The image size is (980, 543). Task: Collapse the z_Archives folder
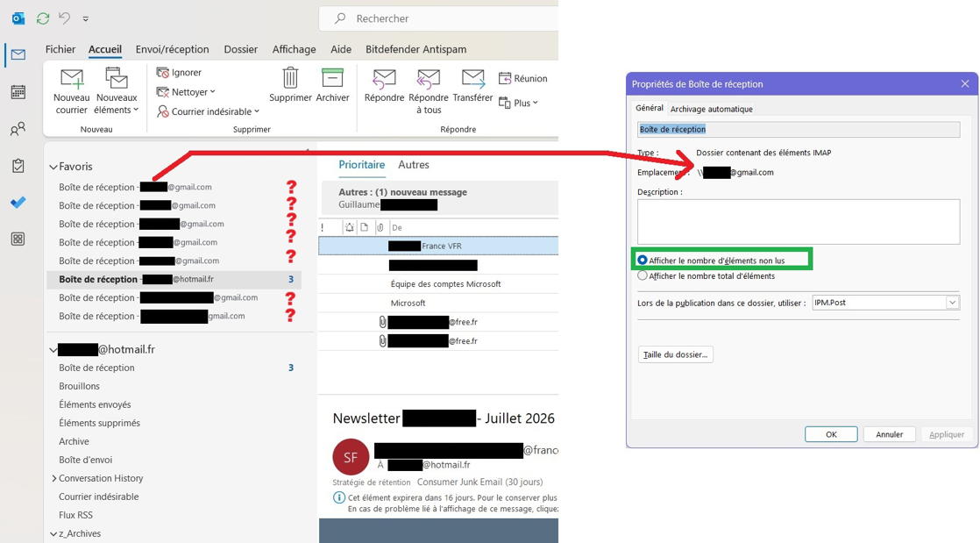pyautogui.click(x=53, y=534)
